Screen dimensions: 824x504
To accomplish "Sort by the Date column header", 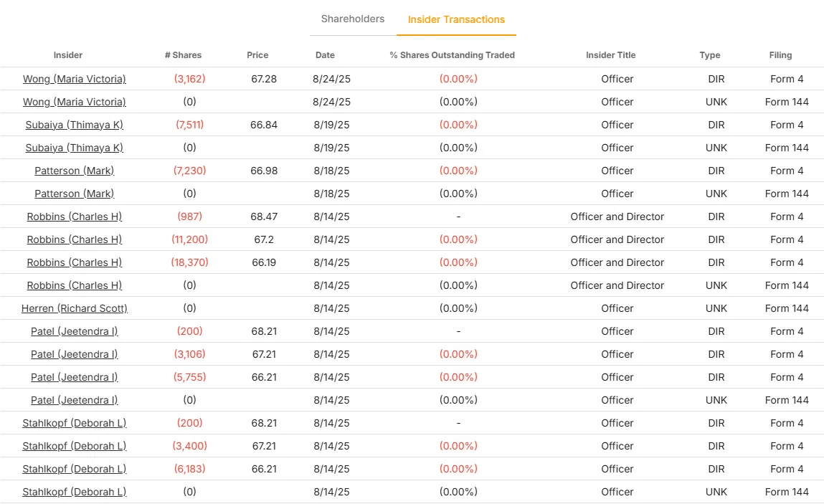I will click(325, 54).
